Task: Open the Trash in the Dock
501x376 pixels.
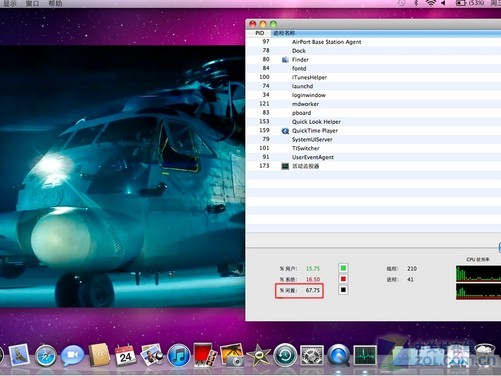Action: pyautogui.click(x=485, y=355)
